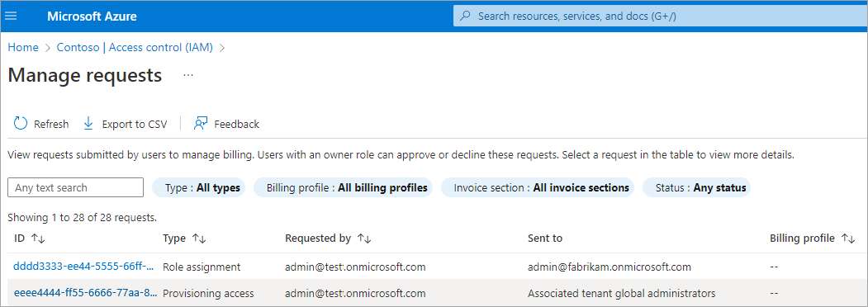Click the Refresh icon

(21, 123)
